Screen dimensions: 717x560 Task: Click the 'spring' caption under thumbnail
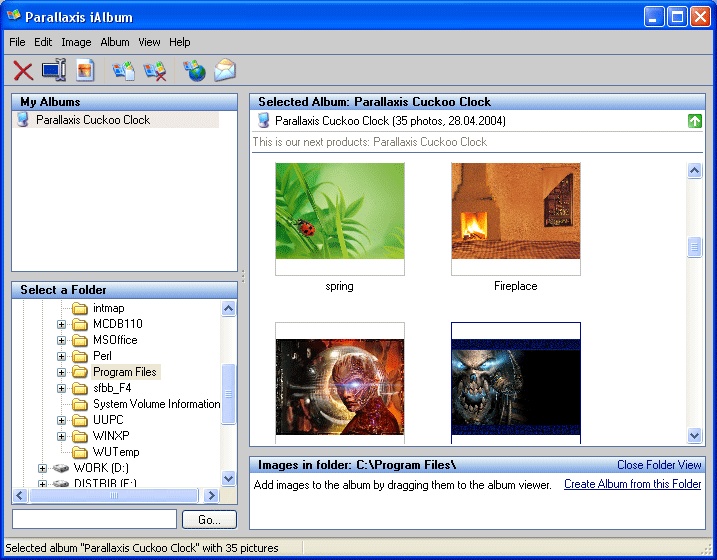[339, 287]
